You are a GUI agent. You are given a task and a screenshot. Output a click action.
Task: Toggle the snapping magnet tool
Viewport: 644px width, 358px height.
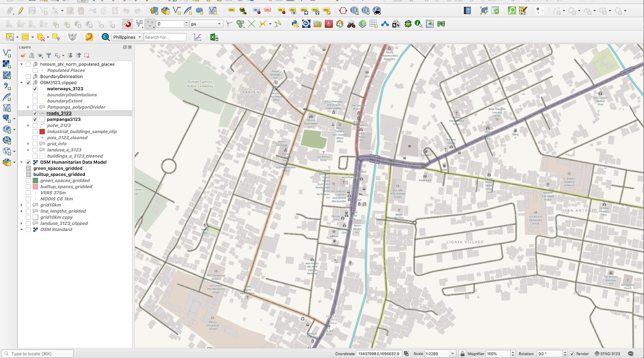pyautogui.click(x=128, y=24)
